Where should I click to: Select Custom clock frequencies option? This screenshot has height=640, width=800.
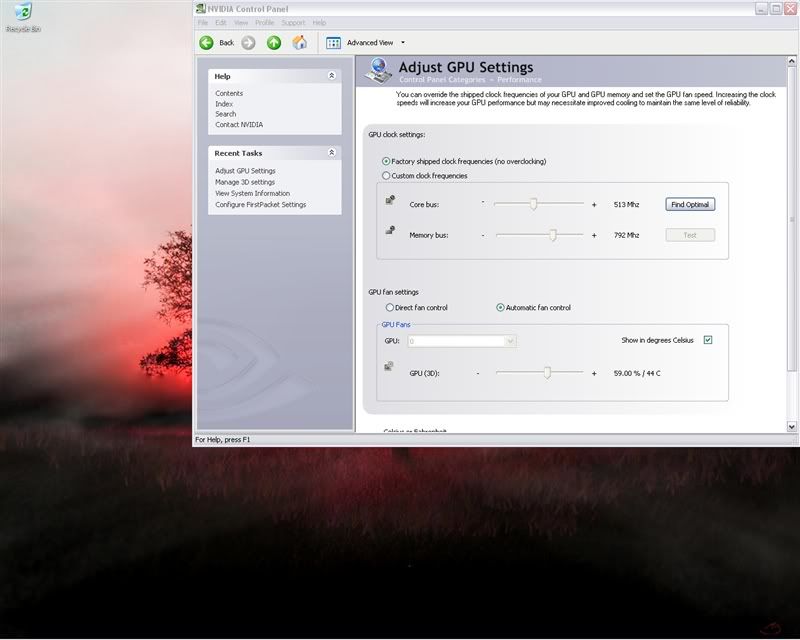[x=387, y=176]
